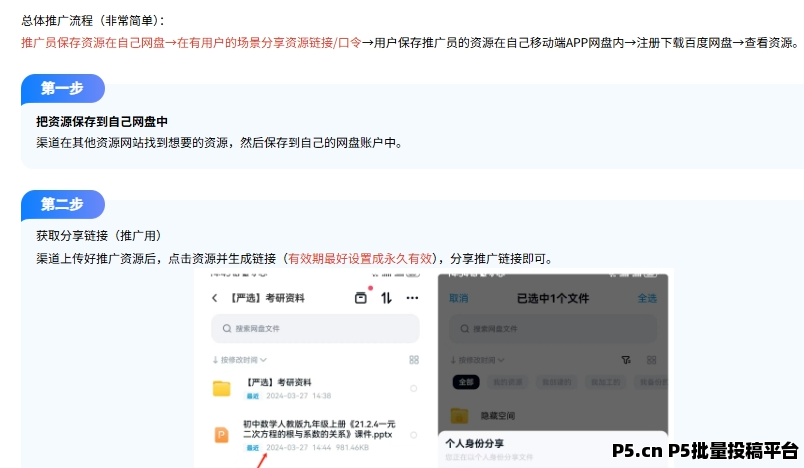
Task: Click the magnifier icon in the 已选中1个文件 screen search bar
Action: coord(465,329)
